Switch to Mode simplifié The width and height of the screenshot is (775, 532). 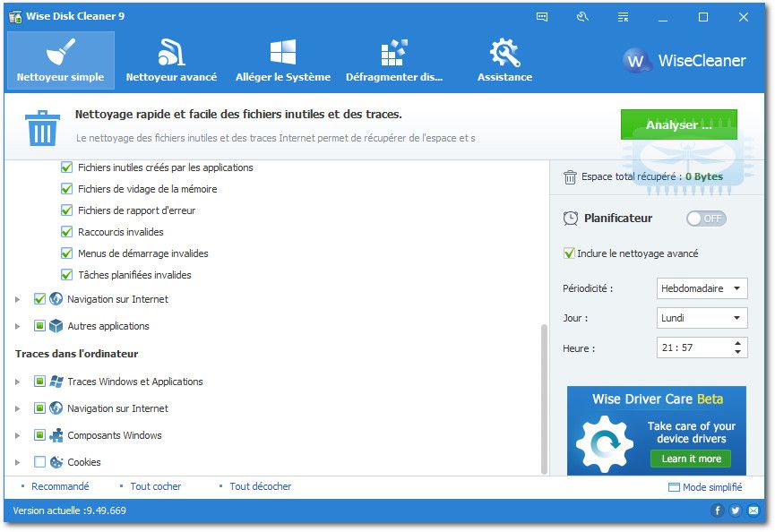click(x=705, y=487)
